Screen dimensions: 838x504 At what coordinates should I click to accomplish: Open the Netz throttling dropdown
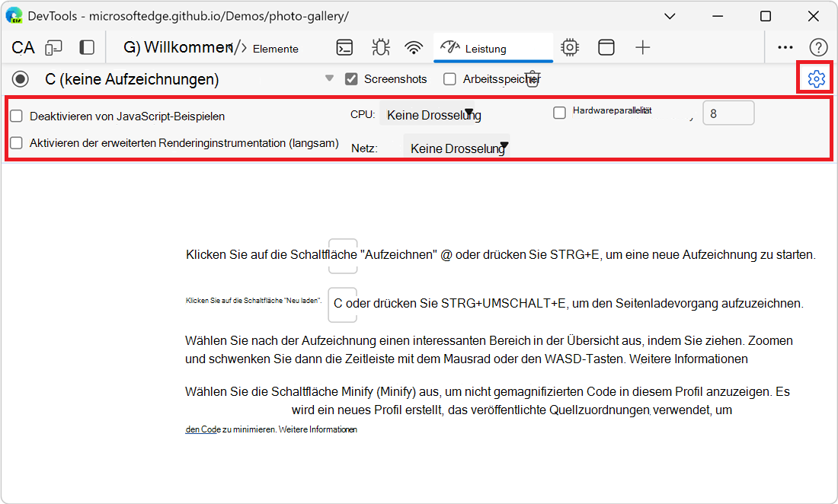click(456, 147)
